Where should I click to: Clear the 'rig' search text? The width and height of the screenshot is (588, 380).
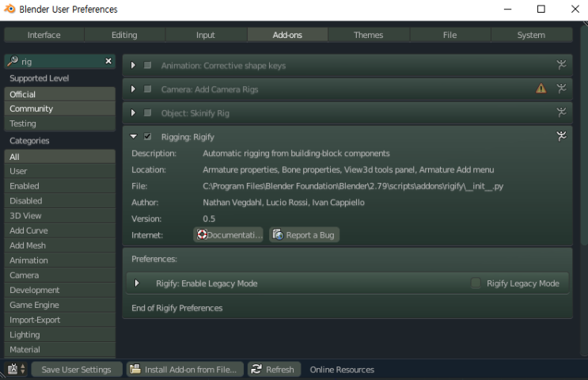click(108, 61)
